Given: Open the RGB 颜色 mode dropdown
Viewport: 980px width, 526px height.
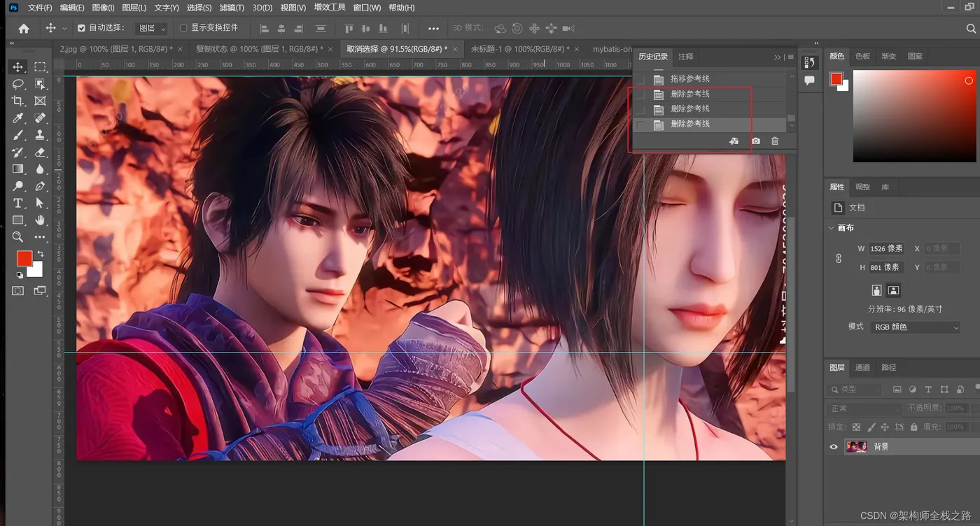Looking at the screenshot, I should click(915, 327).
